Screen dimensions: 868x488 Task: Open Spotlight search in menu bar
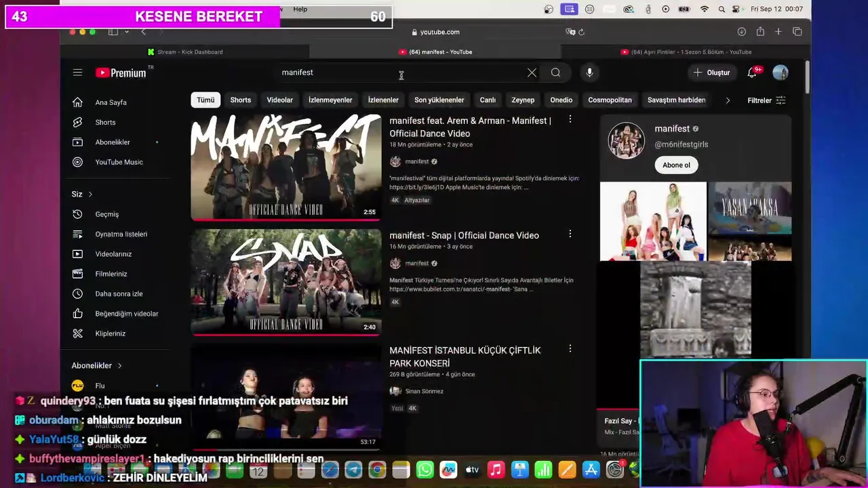tap(722, 9)
